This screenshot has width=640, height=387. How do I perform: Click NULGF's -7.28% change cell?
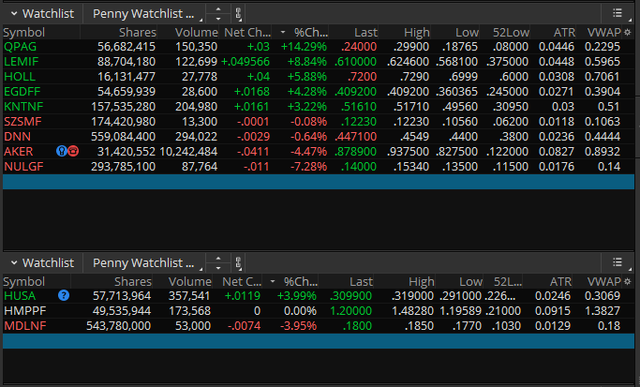coord(309,167)
